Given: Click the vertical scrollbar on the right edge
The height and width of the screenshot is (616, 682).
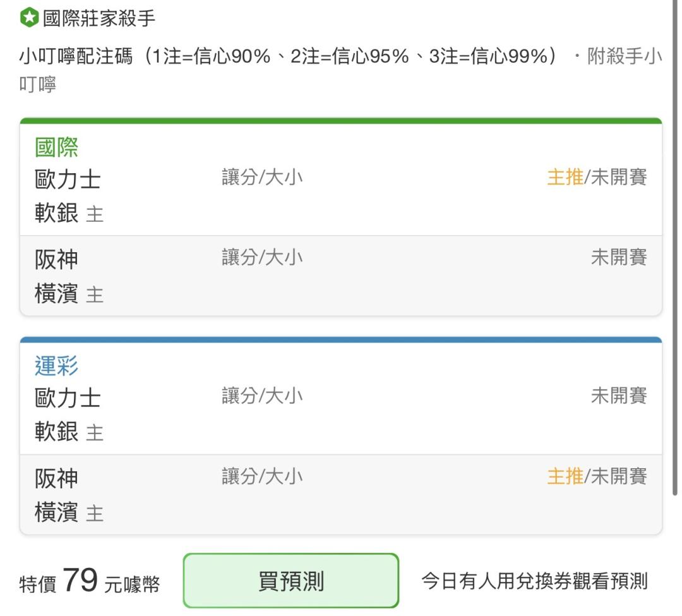Looking at the screenshot, I should click(674, 248).
